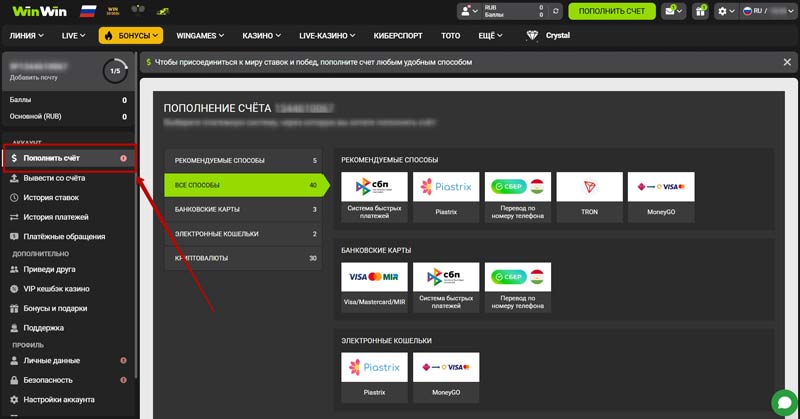This screenshot has width=800, height=419.
Task: Open Платёжные обращения
Action: click(69, 236)
